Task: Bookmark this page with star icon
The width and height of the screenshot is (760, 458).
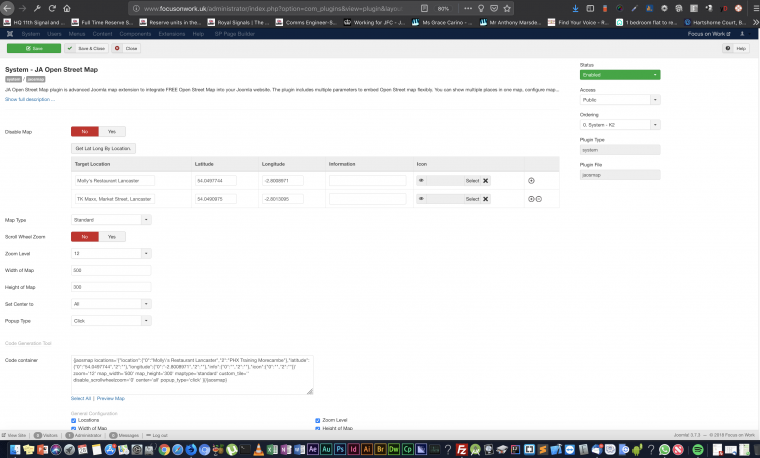Action: coord(507,8)
